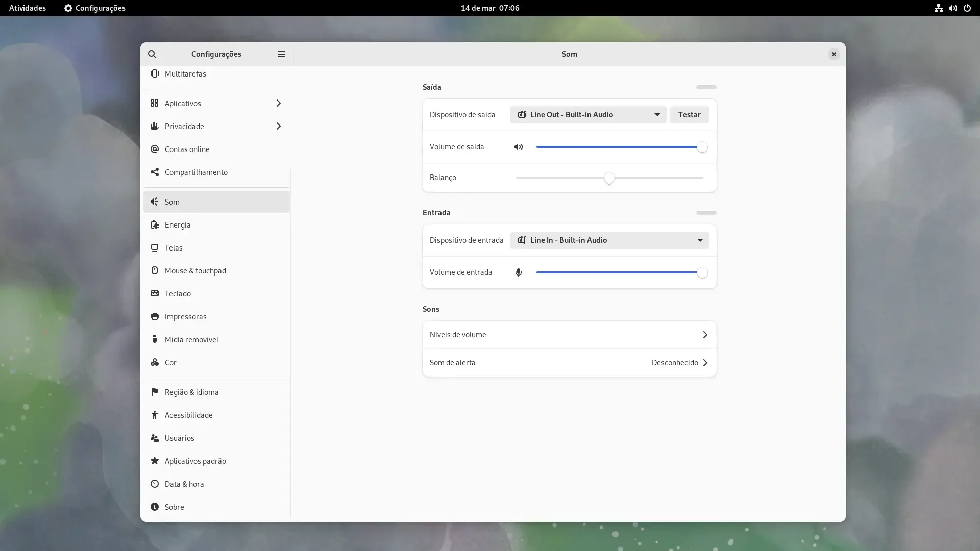Expand Privacidade submenu chevron
The width and height of the screenshot is (980, 551).
(278, 126)
